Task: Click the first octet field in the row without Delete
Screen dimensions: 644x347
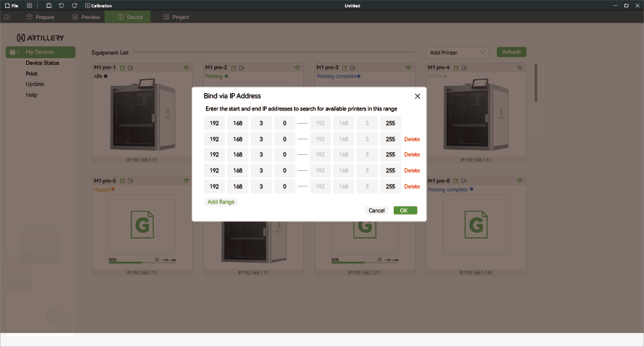Action: click(x=215, y=123)
